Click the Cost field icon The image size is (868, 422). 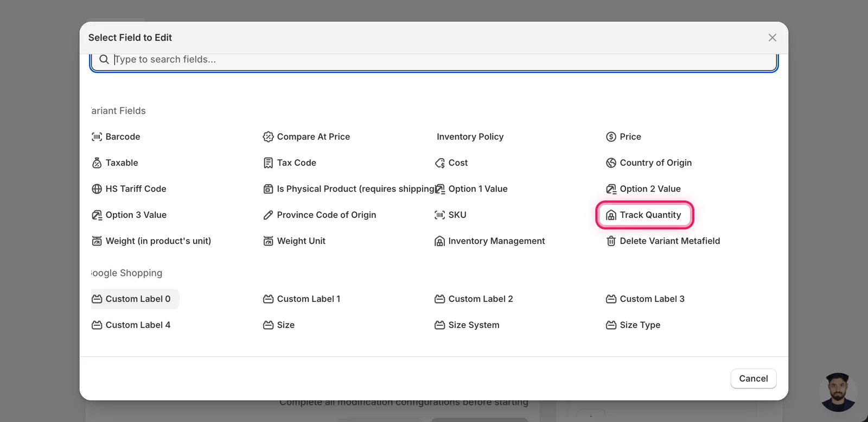(439, 163)
